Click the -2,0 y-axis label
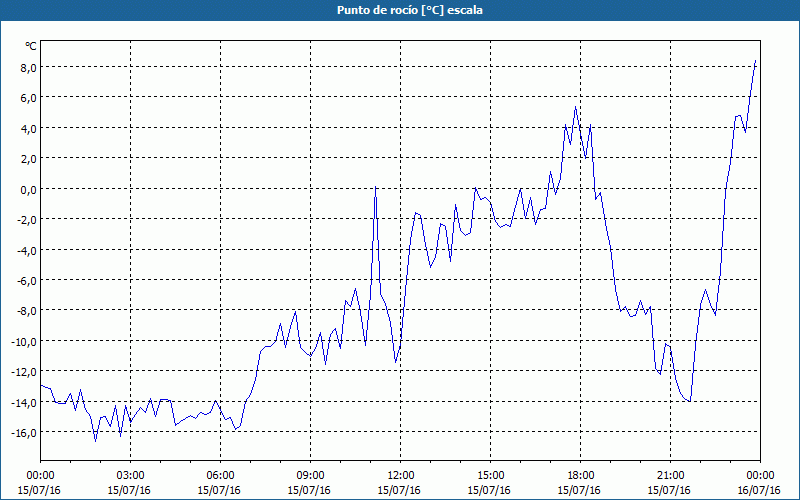800x500 pixels. [x=26, y=219]
